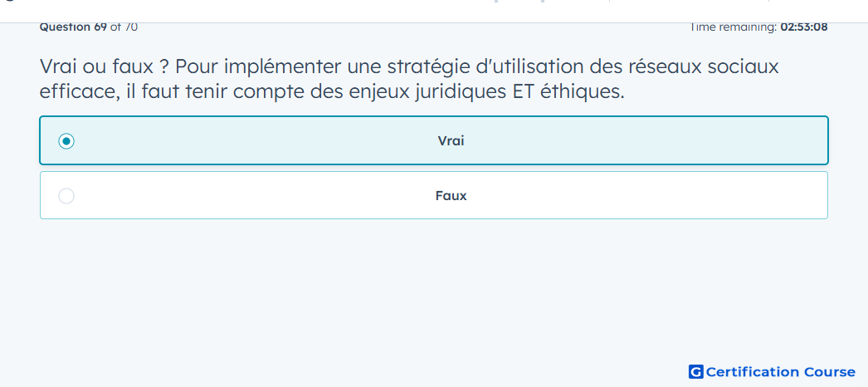Click the word juridiques in question
Viewport: 868px width, 387px height.
click(x=459, y=92)
